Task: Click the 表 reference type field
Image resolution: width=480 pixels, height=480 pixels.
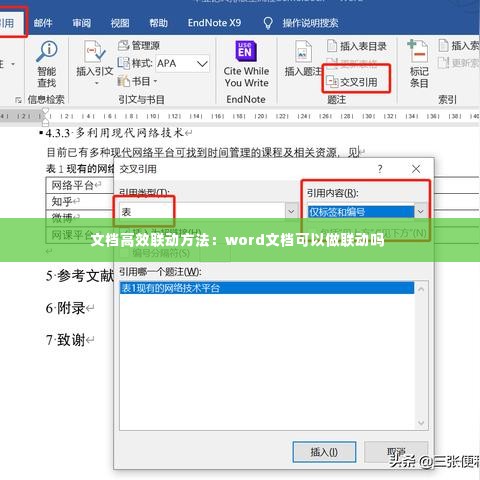Action: 202,211
